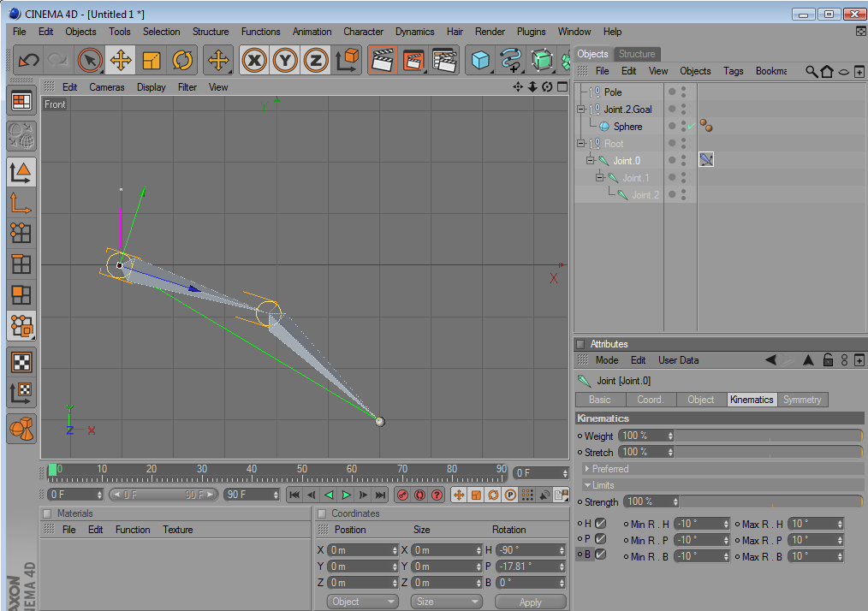Activate the Rotate tool
This screenshot has width=868, height=611.
click(182, 60)
